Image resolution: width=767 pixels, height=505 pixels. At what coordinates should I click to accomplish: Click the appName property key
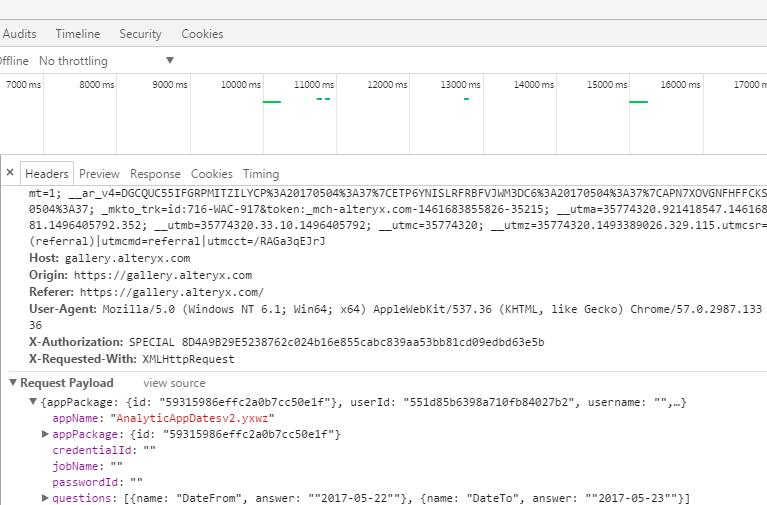tap(75, 418)
